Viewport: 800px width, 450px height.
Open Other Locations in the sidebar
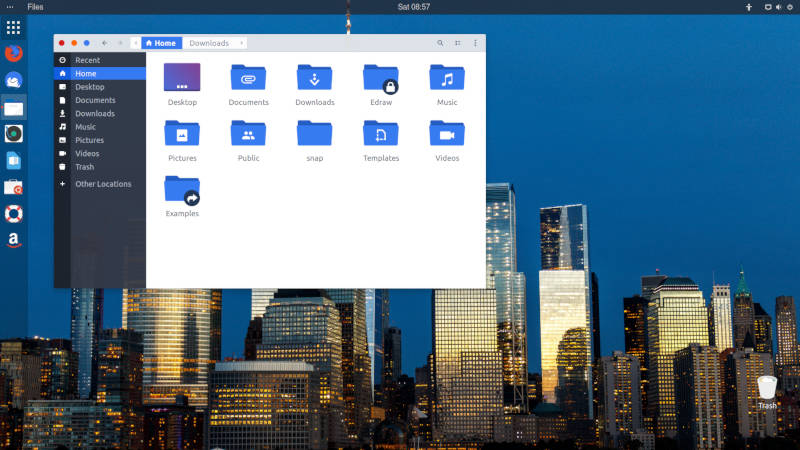[100, 184]
